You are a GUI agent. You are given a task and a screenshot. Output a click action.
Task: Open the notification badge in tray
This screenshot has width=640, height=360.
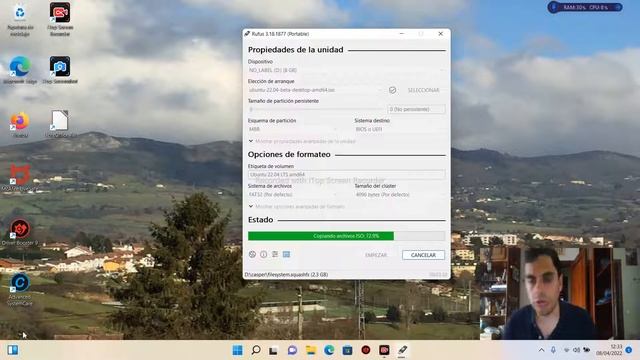[629, 350]
